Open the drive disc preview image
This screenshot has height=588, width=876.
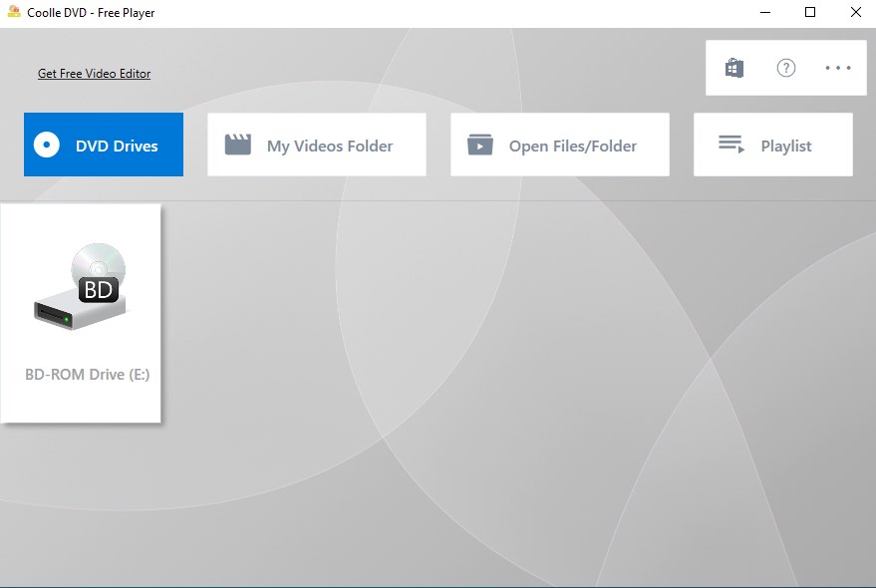pyautogui.click(x=80, y=289)
